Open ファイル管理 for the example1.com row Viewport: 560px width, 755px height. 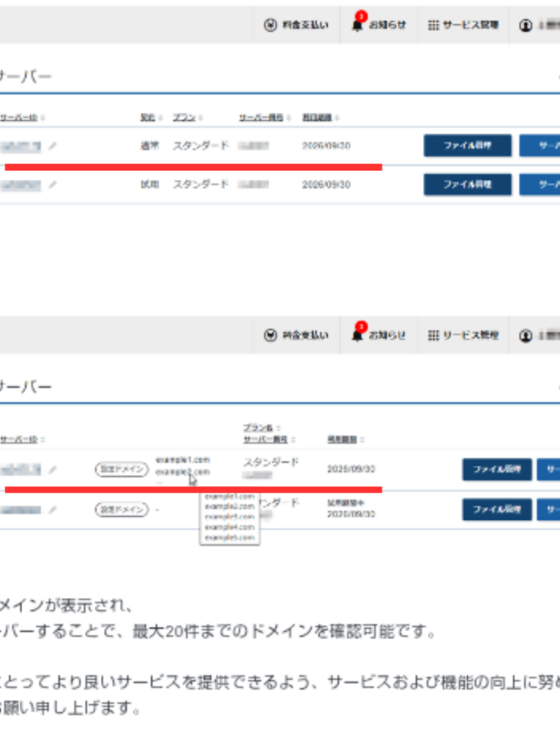(497, 469)
